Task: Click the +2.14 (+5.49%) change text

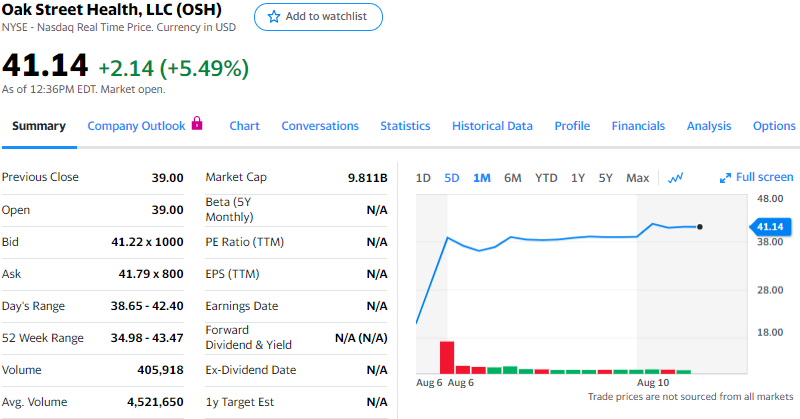Action: 173,68
